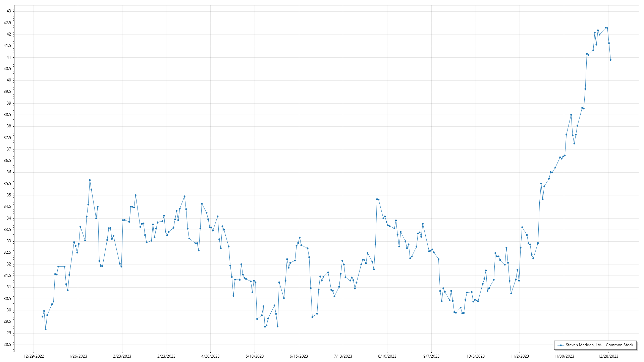644x362 pixels.
Task: Click the 43 value on y-axis
Action: pyautogui.click(x=9, y=11)
